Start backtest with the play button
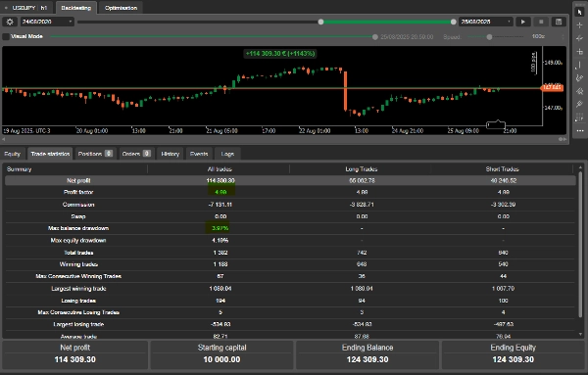 click(522, 22)
